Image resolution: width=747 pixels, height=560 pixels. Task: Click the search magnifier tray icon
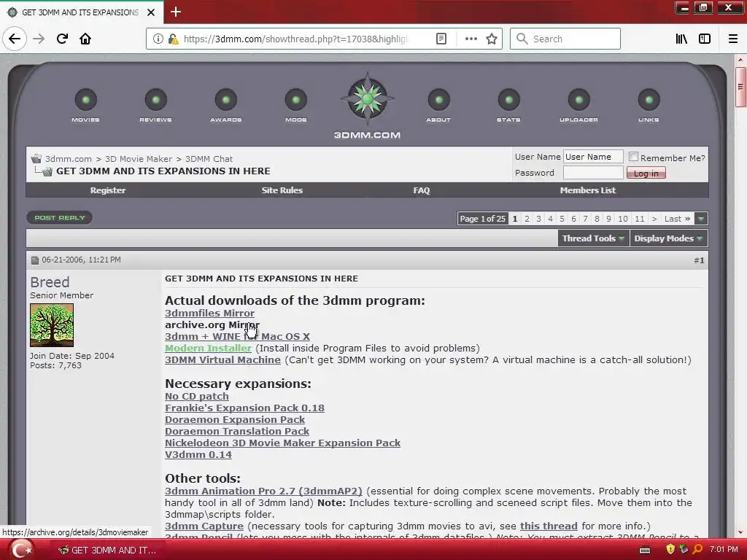tap(697, 550)
